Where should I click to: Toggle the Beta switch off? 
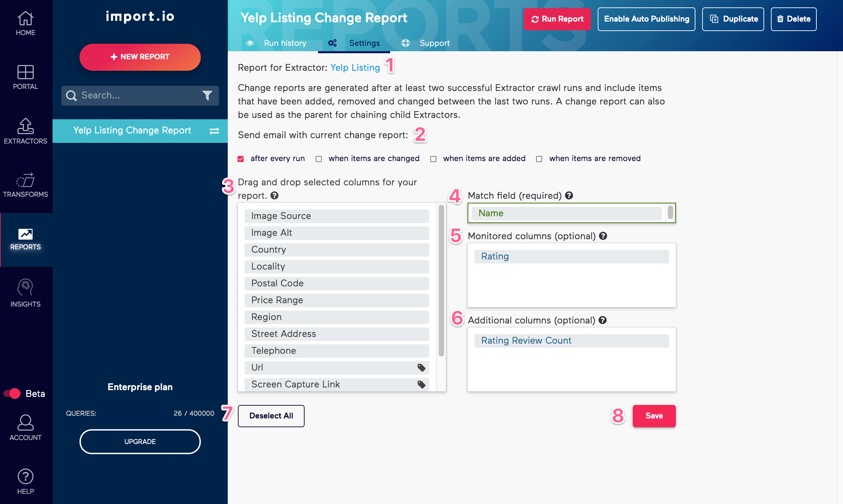12,393
